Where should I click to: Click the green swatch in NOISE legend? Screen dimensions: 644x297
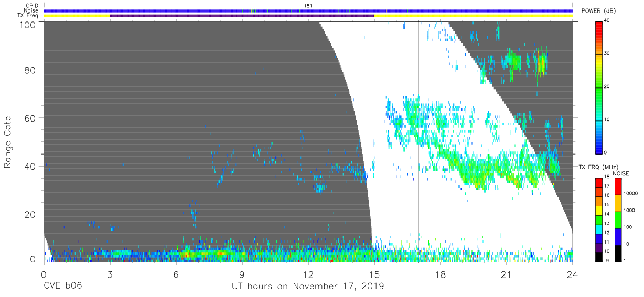pos(618,219)
